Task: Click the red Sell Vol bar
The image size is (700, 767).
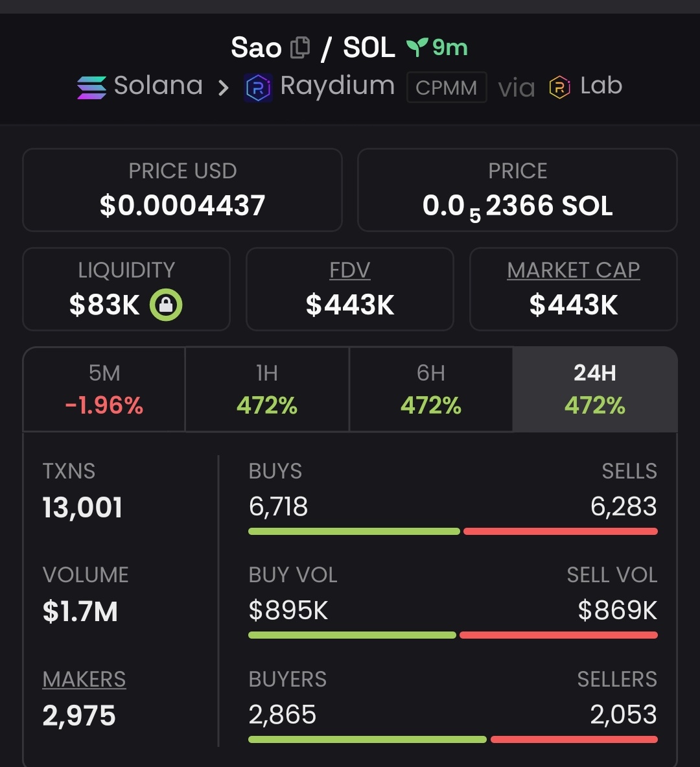Action: (559, 635)
